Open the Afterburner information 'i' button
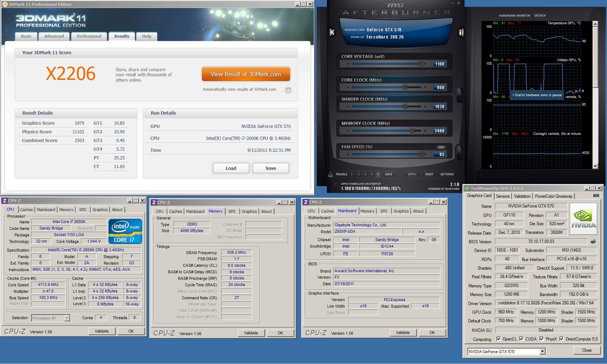Viewport: 607px width, 364px height. (461, 32)
